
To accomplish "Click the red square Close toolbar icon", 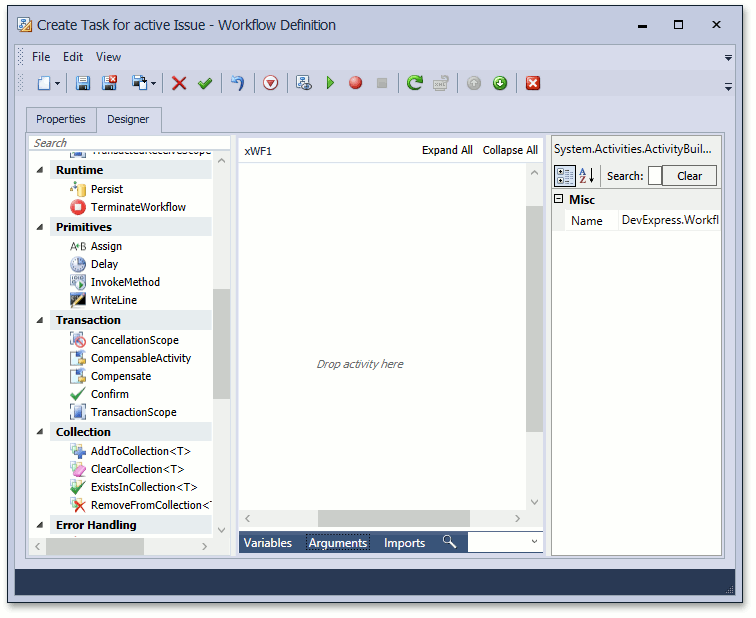I will click(533, 83).
